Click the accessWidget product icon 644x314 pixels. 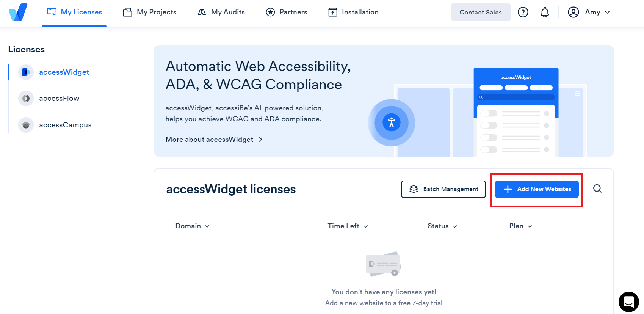[26, 72]
